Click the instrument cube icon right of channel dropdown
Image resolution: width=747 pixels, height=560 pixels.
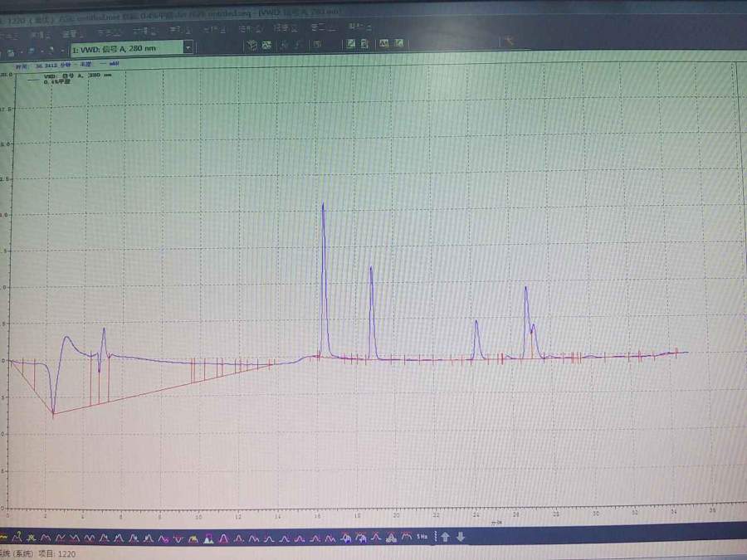pos(252,46)
